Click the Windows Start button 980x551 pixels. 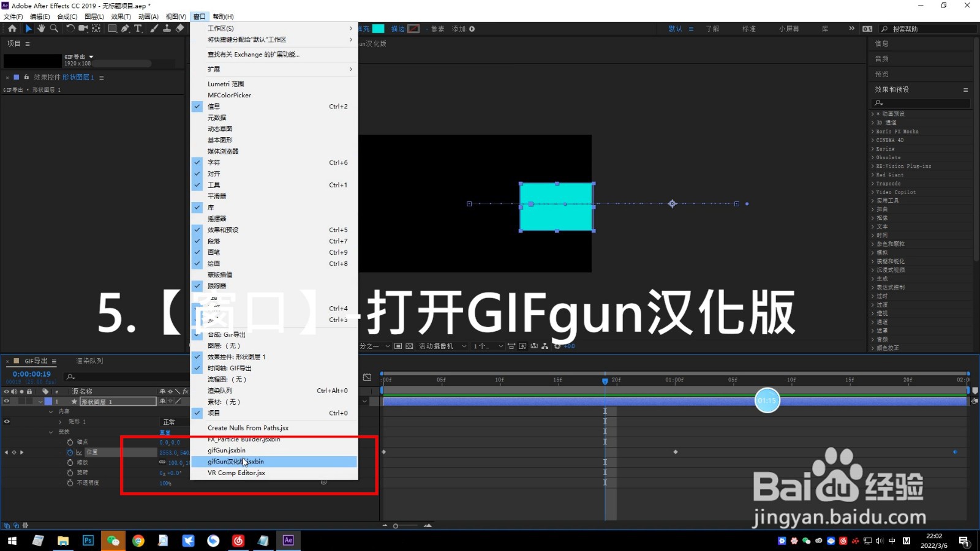(x=12, y=540)
